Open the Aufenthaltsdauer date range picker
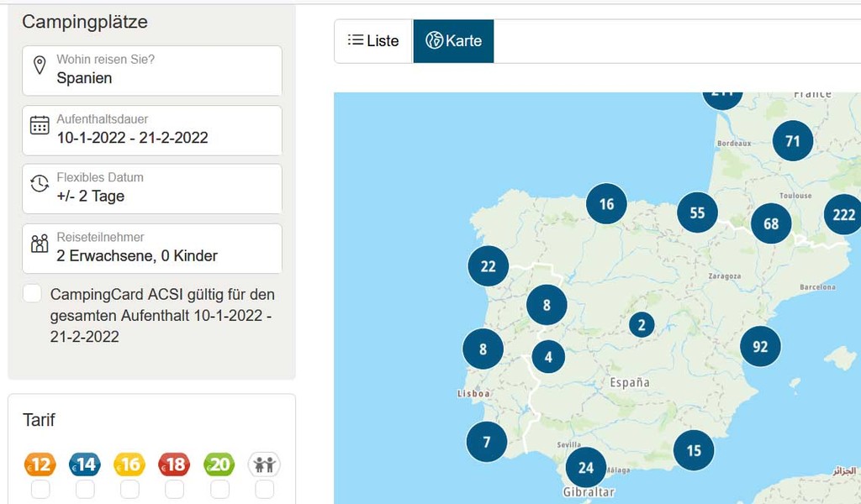861x504 pixels. click(x=152, y=130)
